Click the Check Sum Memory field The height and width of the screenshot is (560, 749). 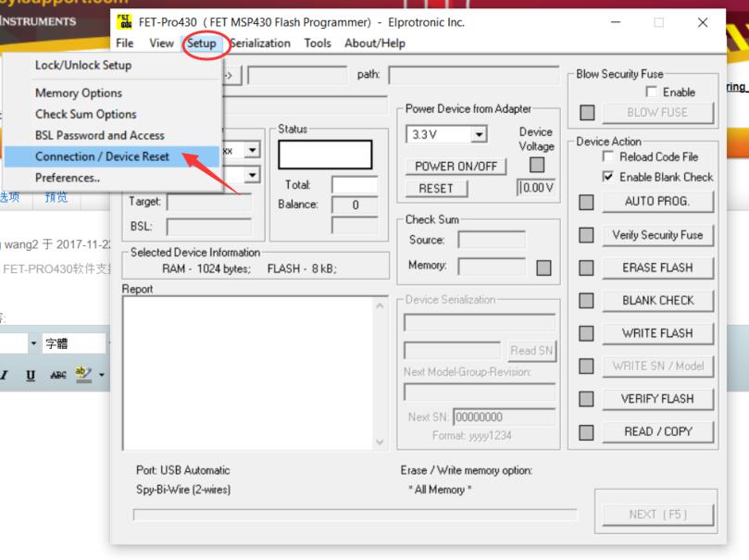[492, 267]
